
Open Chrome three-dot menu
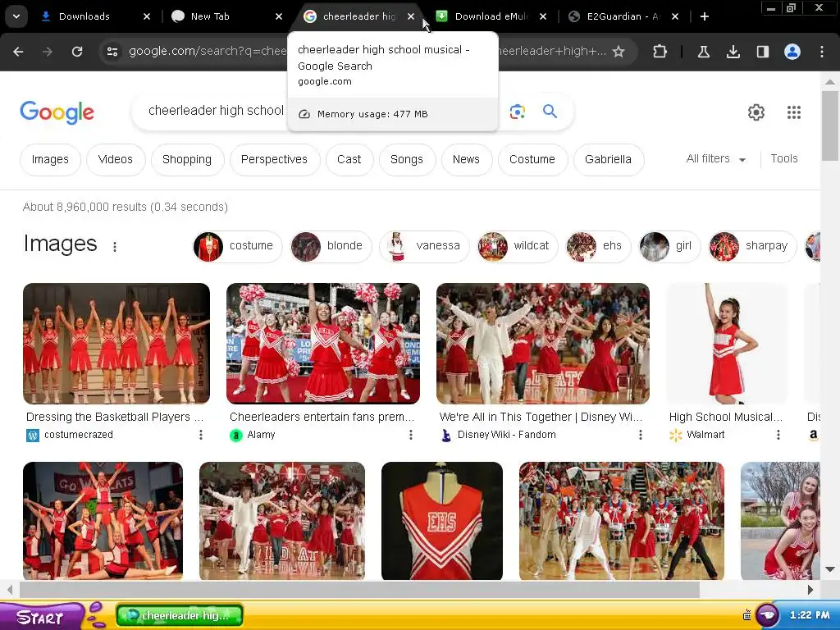click(x=822, y=52)
